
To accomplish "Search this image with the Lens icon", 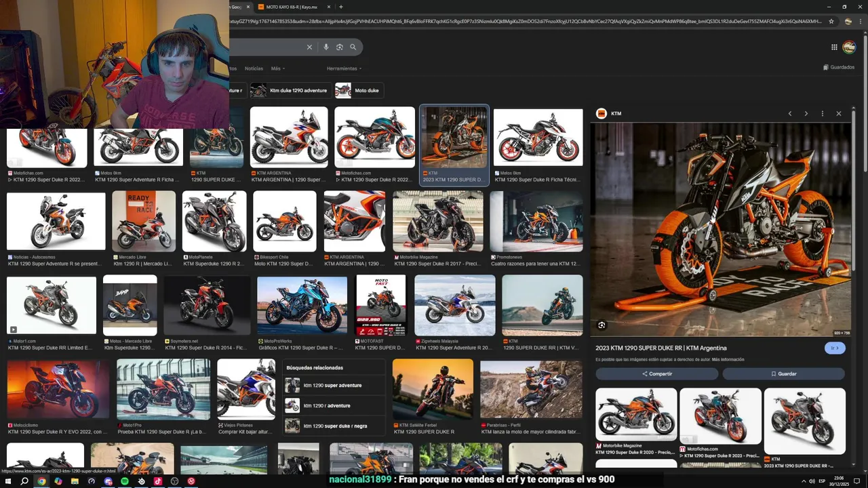I will (601, 325).
